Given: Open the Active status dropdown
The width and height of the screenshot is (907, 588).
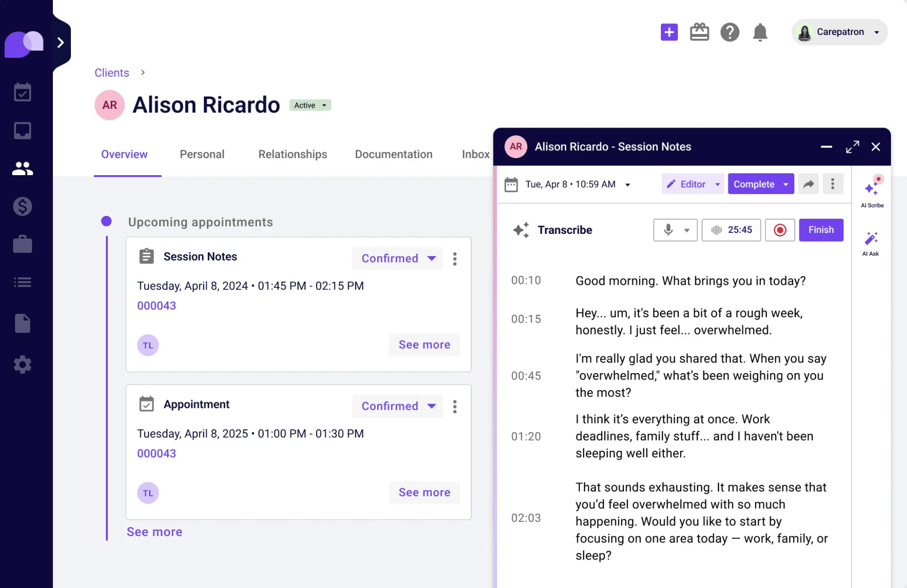Looking at the screenshot, I should 310,105.
